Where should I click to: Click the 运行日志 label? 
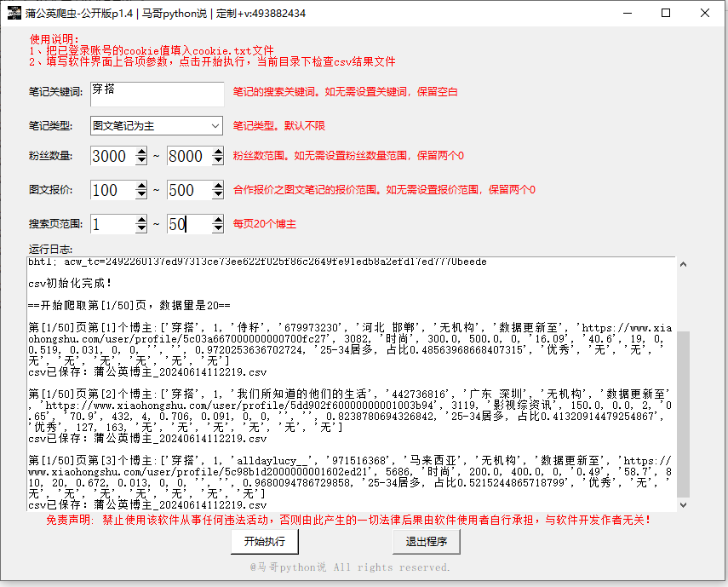tap(50, 250)
